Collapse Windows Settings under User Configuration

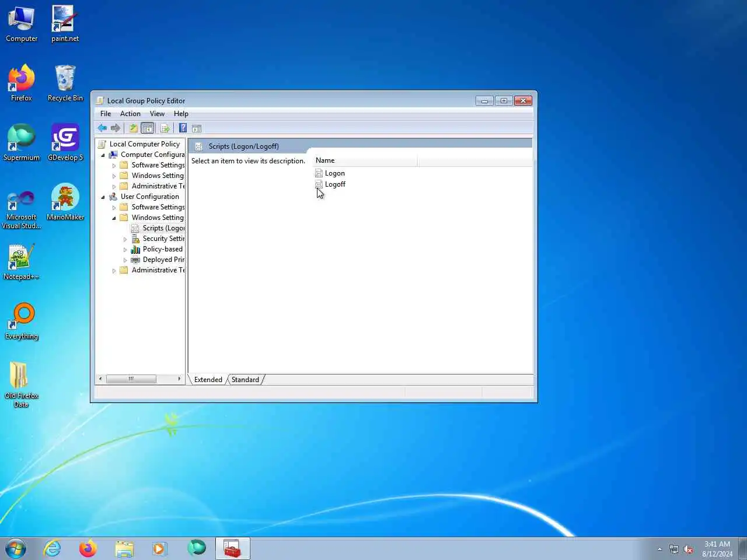114,218
